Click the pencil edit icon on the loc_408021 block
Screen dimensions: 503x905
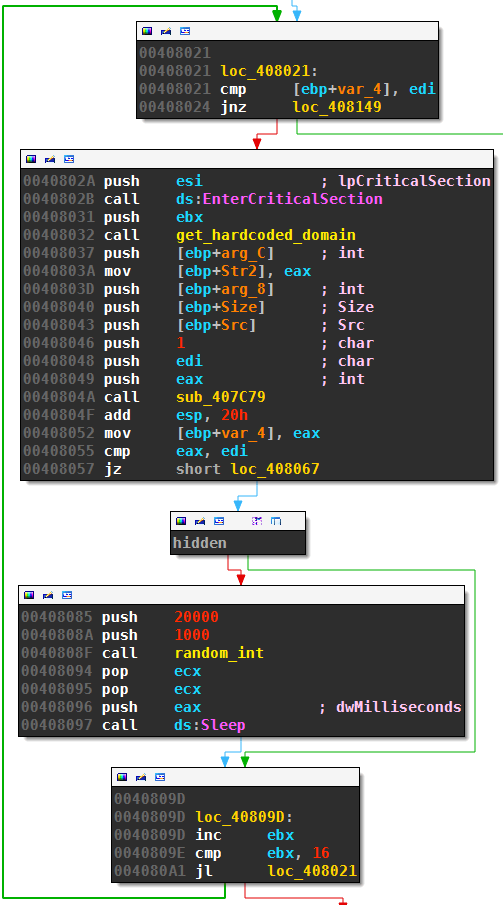click(166, 31)
